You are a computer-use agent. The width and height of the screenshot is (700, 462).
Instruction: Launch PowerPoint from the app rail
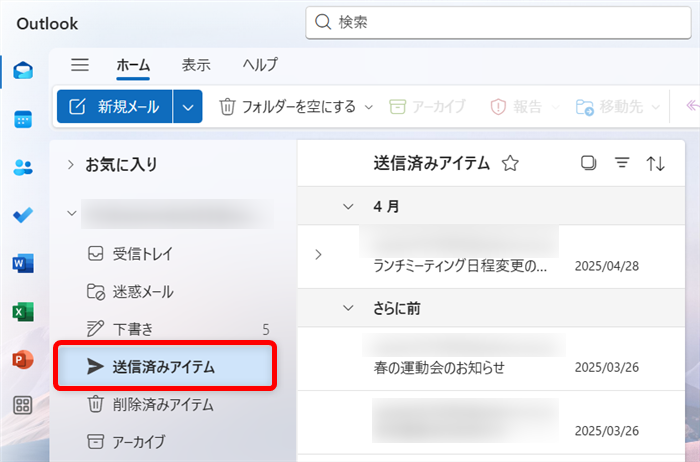[x=22, y=358]
